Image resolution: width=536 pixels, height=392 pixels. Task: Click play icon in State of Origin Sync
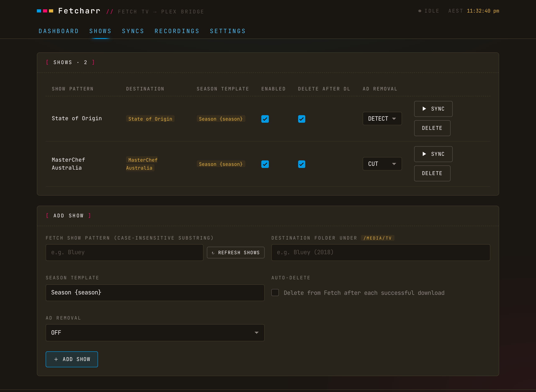pos(424,109)
